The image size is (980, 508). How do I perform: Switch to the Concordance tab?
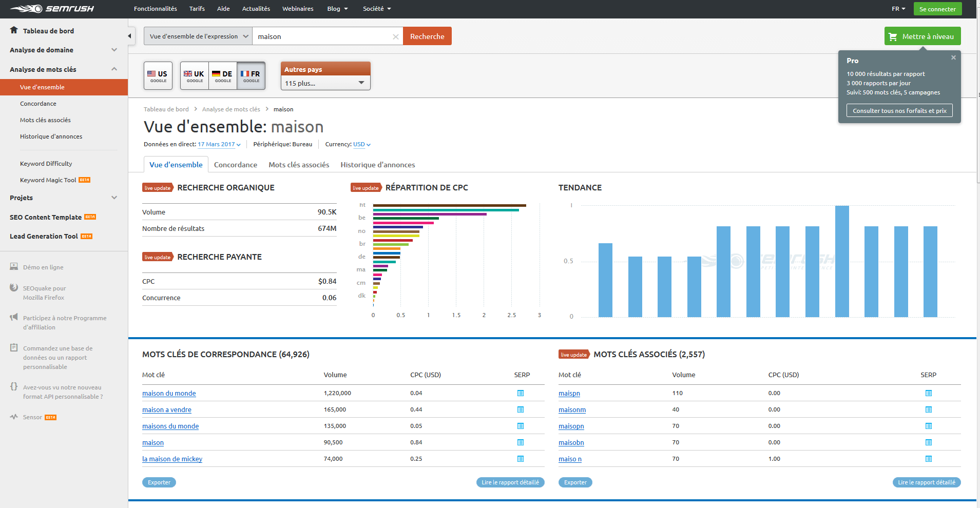tap(236, 165)
